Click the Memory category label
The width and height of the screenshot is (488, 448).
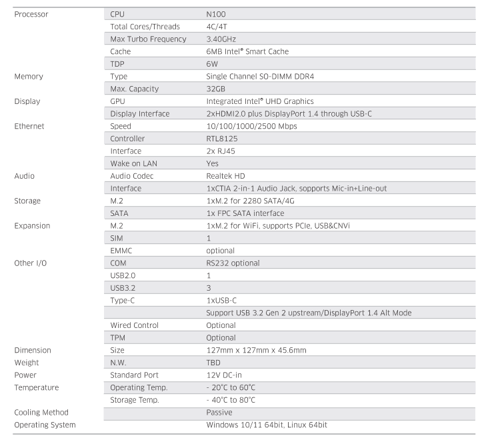(x=29, y=76)
